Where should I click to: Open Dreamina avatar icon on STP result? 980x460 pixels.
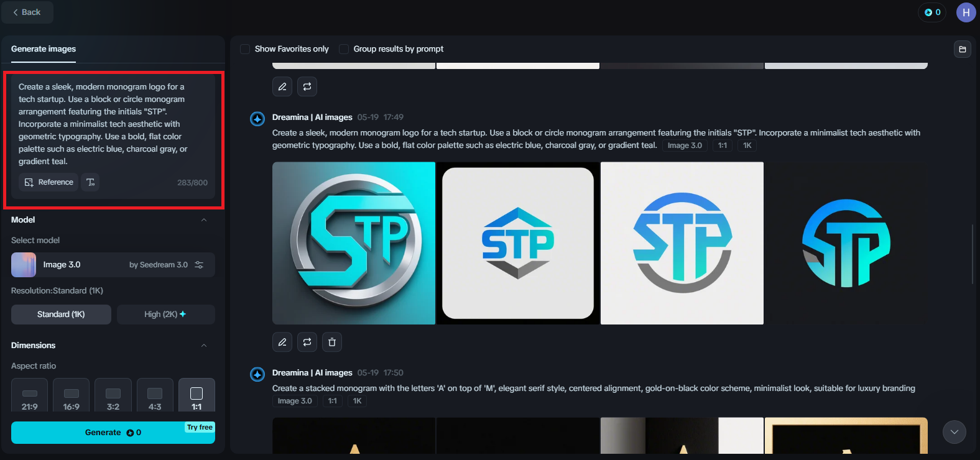click(x=257, y=119)
